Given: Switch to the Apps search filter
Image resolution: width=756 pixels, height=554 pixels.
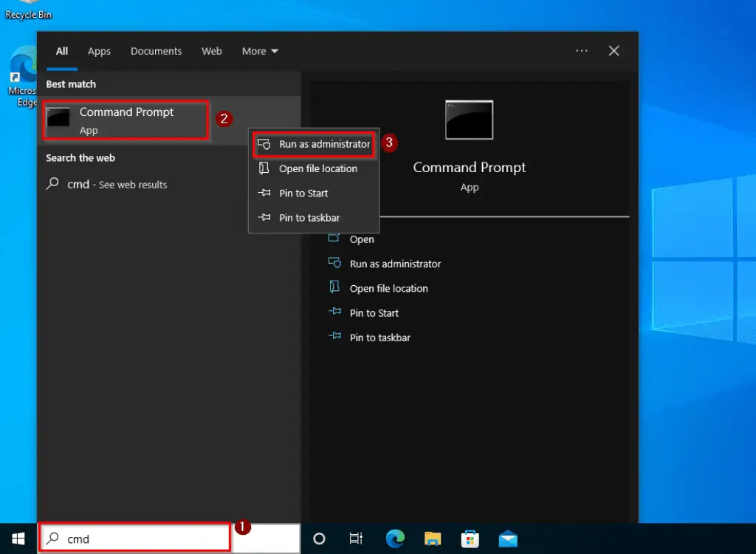Looking at the screenshot, I should tap(99, 51).
